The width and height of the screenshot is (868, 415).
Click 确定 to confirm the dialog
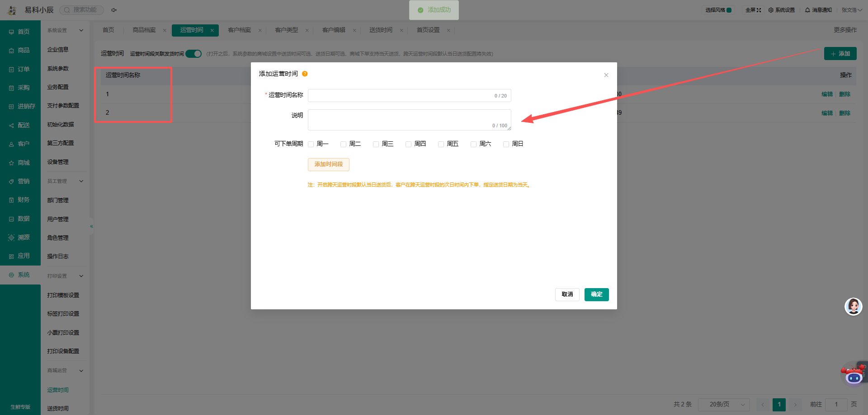coord(597,294)
